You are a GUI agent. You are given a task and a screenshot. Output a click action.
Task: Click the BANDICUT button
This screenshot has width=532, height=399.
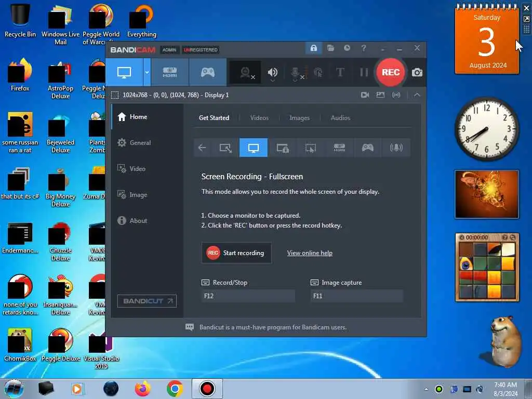(x=147, y=301)
